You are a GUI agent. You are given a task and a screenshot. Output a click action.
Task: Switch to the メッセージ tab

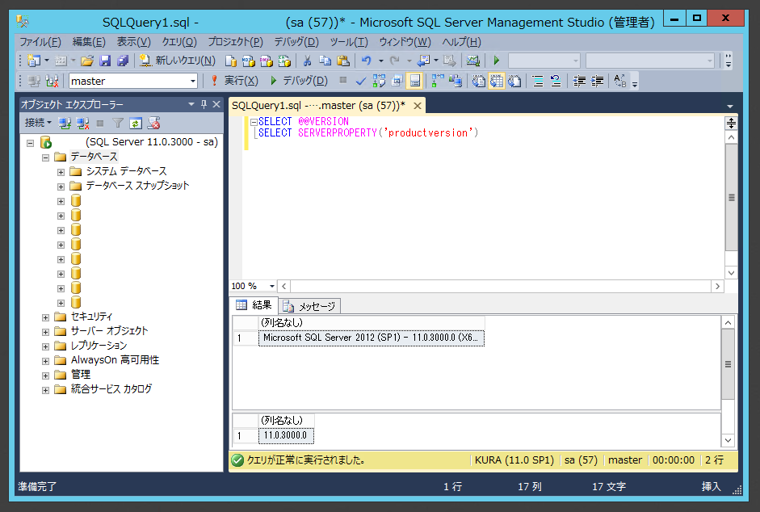click(x=310, y=306)
